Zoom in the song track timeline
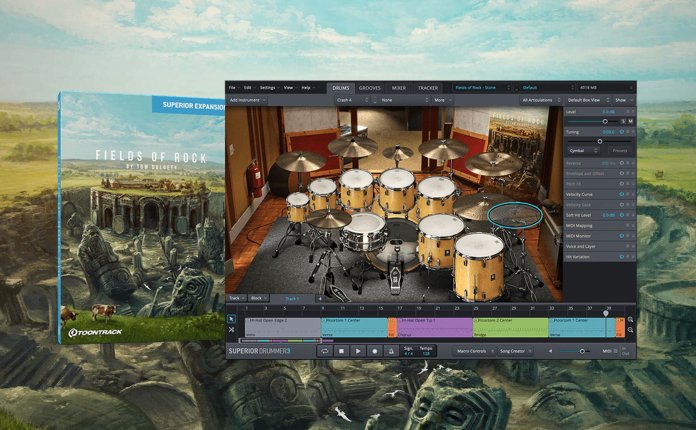The image size is (696, 430). pyautogui.click(x=630, y=320)
